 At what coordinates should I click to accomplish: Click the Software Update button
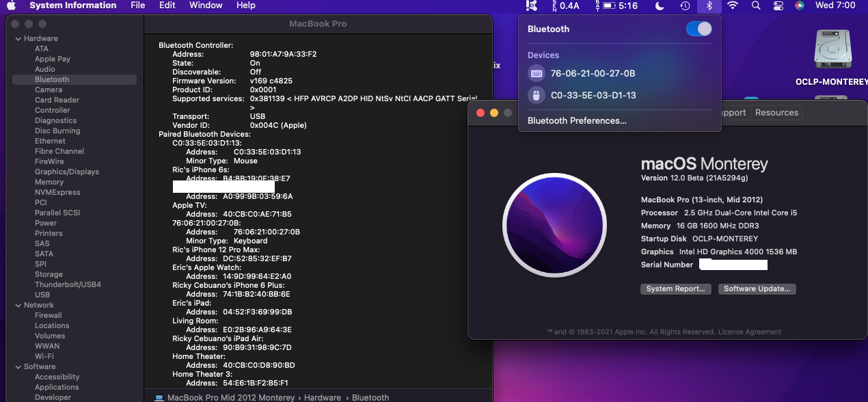pos(757,289)
